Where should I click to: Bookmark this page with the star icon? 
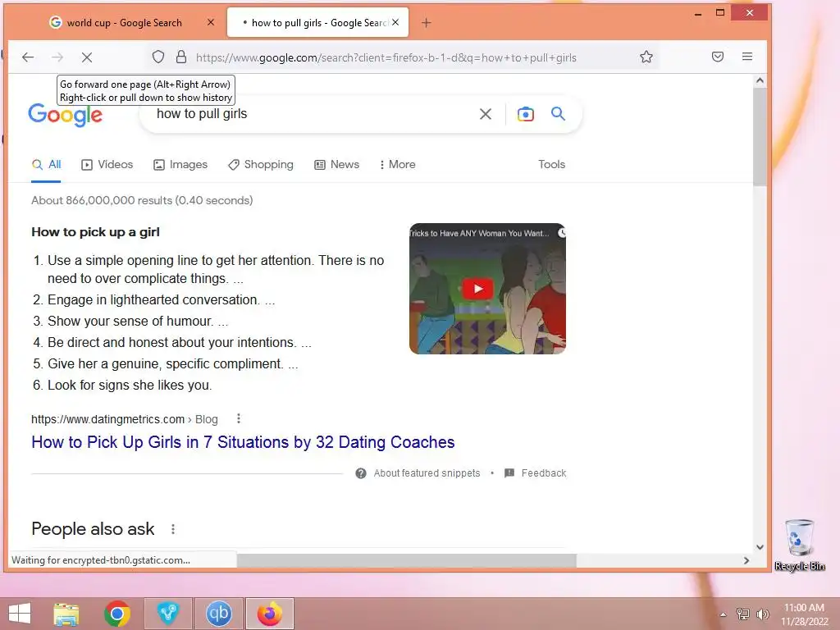[x=646, y=57]
